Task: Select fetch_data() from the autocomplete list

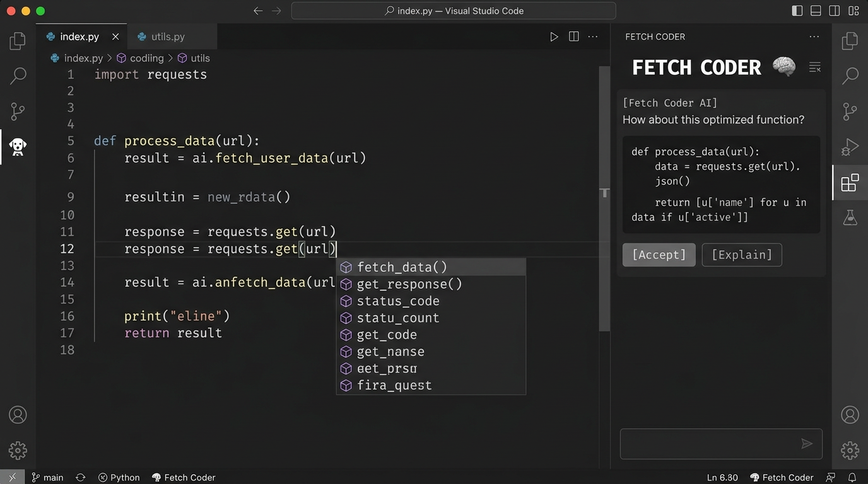Action: (x=402, y=267)
